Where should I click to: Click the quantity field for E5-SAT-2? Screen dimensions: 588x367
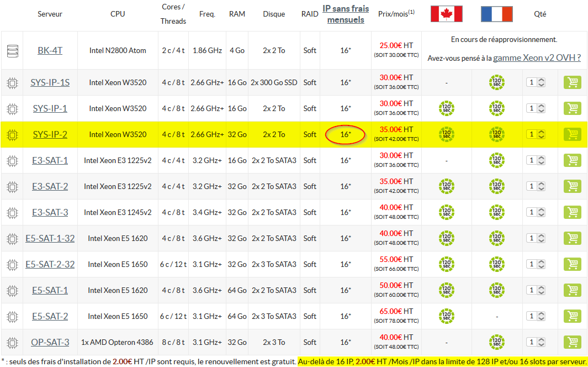pyautogui.click(x=531, y=316)
